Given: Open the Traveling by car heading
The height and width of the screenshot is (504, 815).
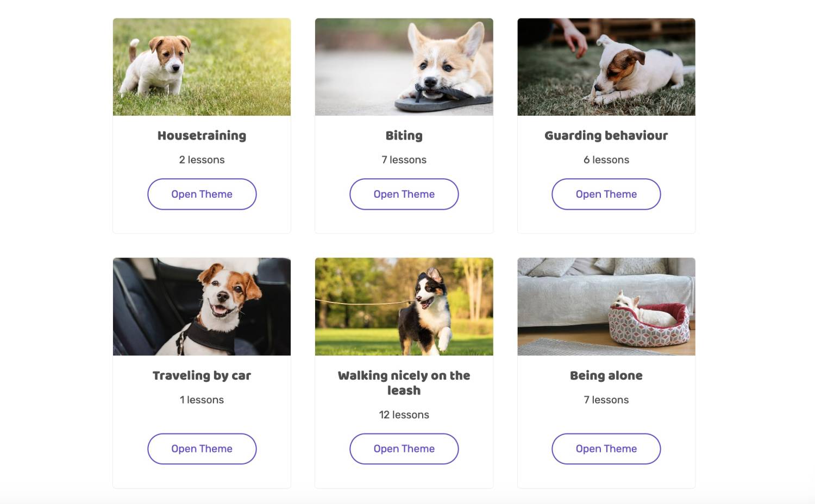Looking at the screenshot, I should click(x=202, y=375).
